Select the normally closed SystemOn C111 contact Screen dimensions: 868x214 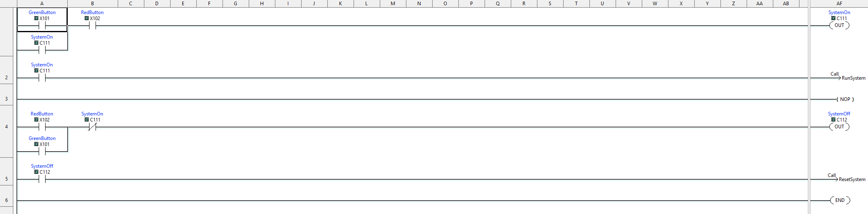click(x=92, y=121)
